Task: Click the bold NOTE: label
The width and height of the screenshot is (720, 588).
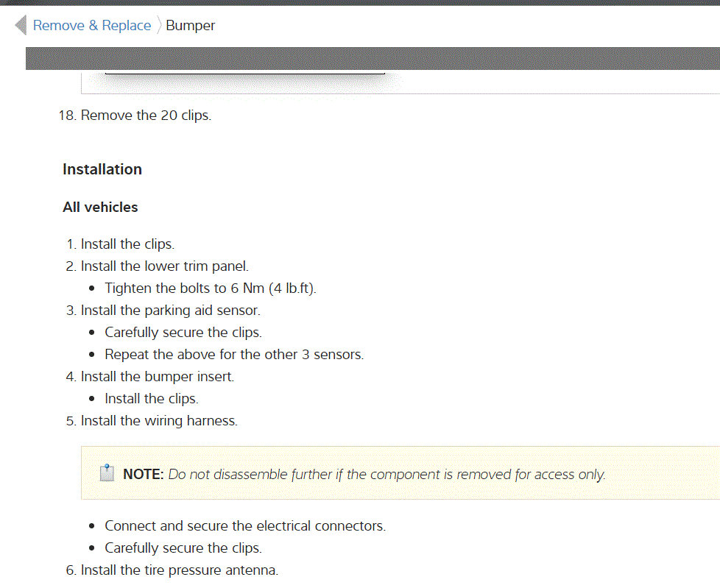Action: [x=143, y=475]
